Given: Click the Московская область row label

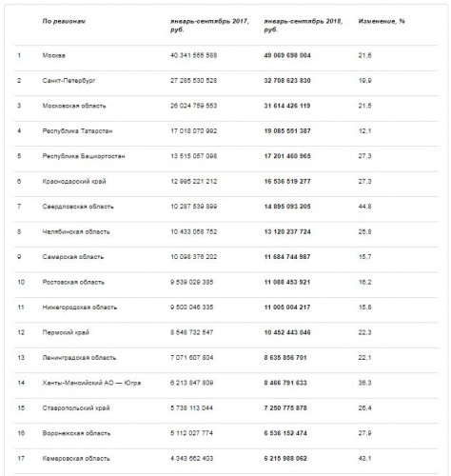Looking at the screenshot, I should [74, 106].
